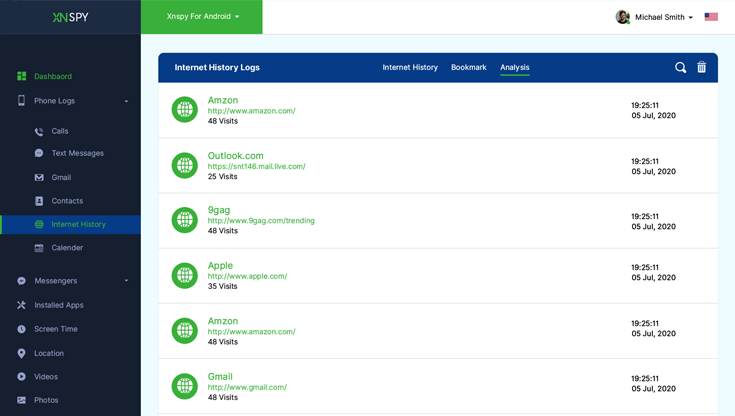
Task: Click the US flag language icon
Action: coord(711,17)
